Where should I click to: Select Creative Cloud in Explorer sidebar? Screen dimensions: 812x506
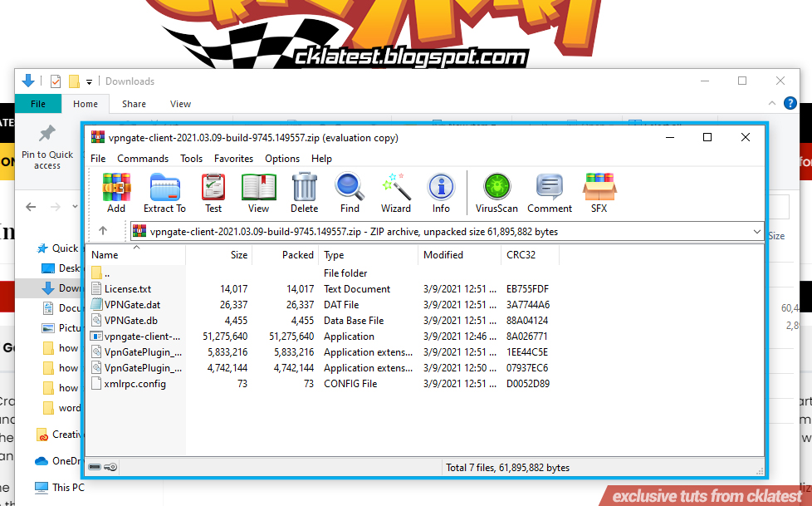(x=58, y=435)
